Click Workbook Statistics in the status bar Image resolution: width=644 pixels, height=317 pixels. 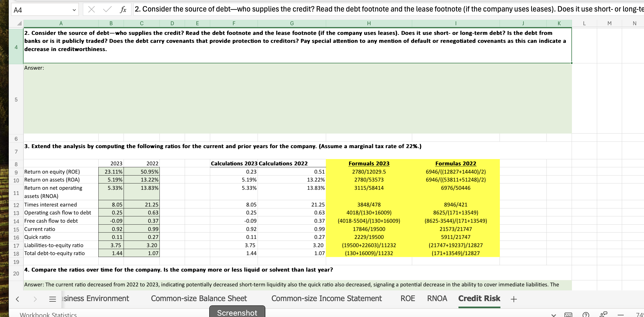pyautogui.click(x=47, y=315)
